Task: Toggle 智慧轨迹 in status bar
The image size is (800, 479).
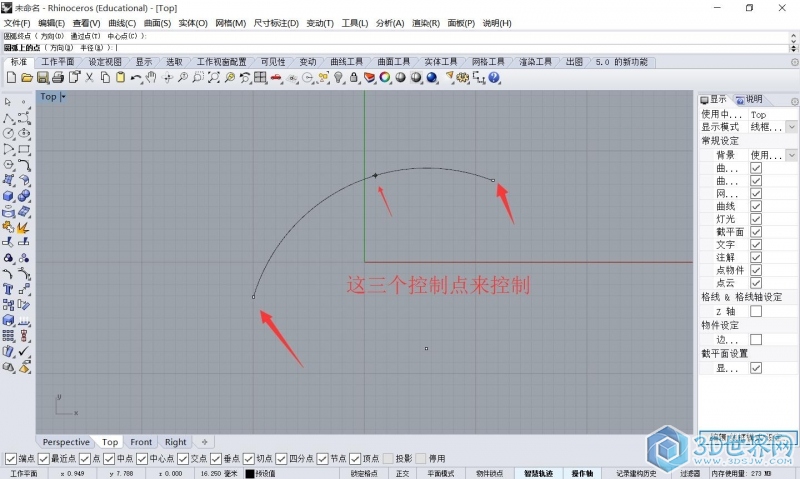Action: [538, 473]
